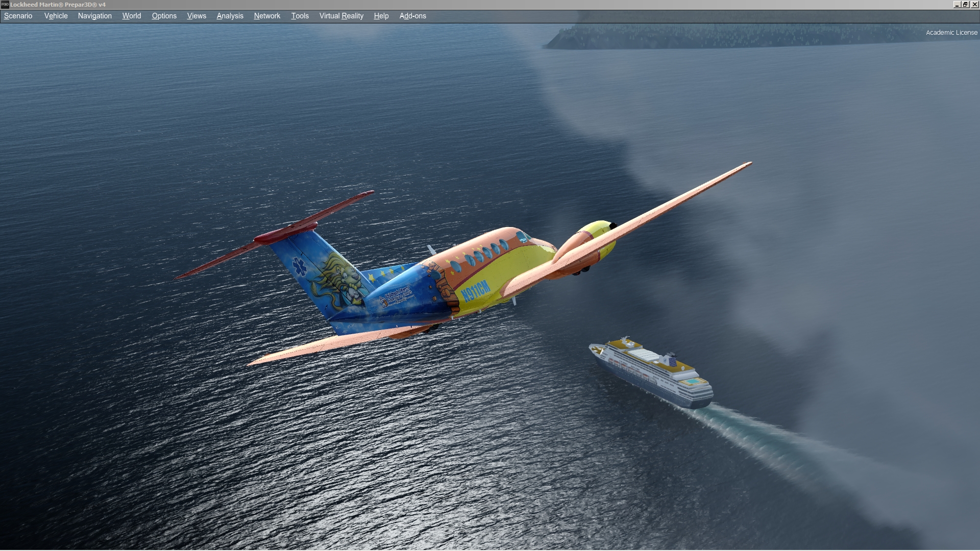
Task: Open the Network menu
Action: pos(267,16)
